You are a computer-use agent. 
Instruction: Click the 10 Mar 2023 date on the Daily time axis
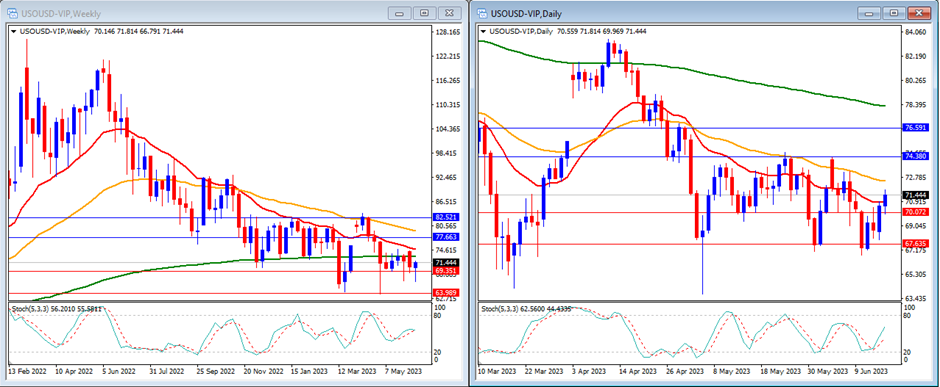point(496,371)
